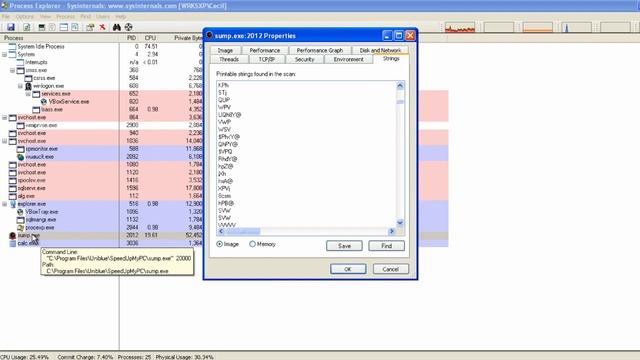The image size is (640, 360).
Task: Click the winlogon.exe process icon
Action: 28,86
